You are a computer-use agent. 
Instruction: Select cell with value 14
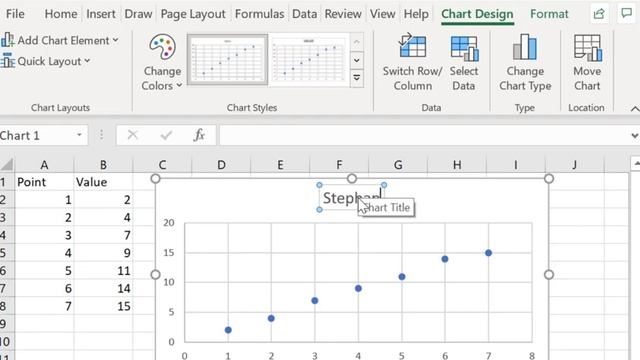103,289
